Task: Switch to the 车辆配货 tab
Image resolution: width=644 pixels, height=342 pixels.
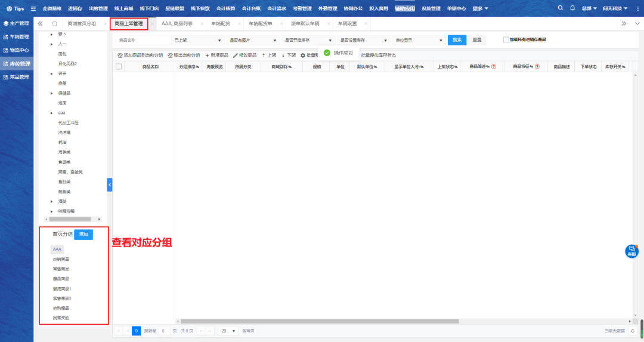Action: 221,23
